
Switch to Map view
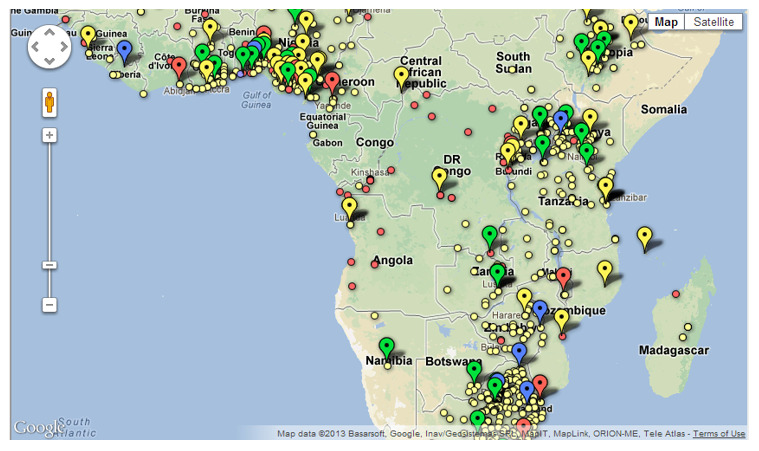tap(667, 22)
